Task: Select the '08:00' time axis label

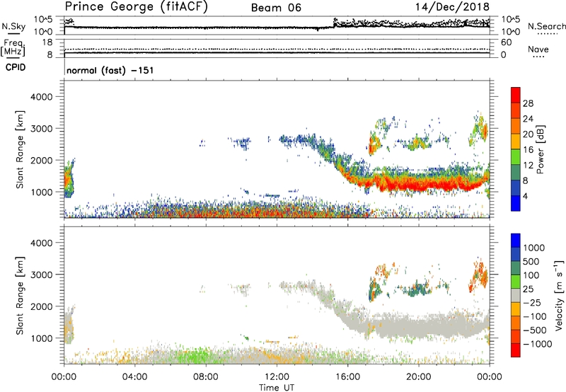Action: click(x=205, y=377)
